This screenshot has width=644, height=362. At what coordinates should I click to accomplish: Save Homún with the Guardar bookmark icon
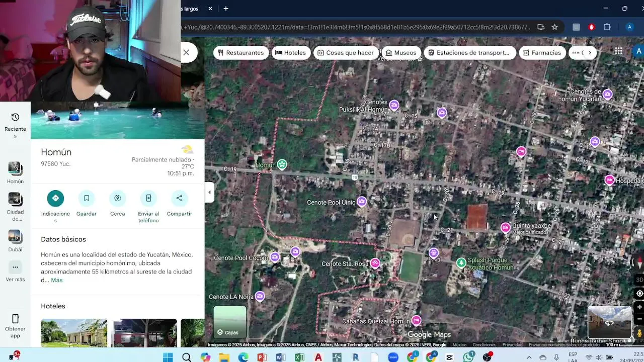coord(87,198)
